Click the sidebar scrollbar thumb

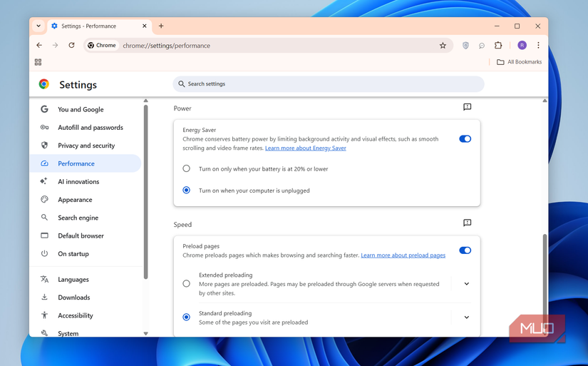tap(146, 192)
